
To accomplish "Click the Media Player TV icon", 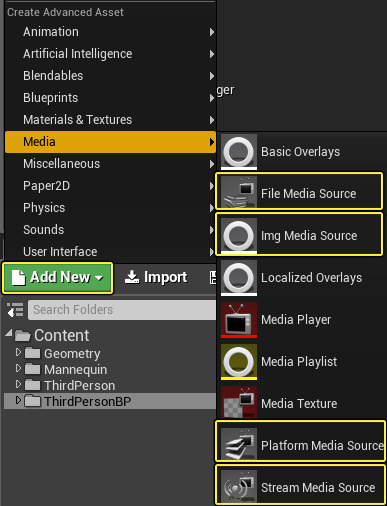I will click(x=239, y=320).
